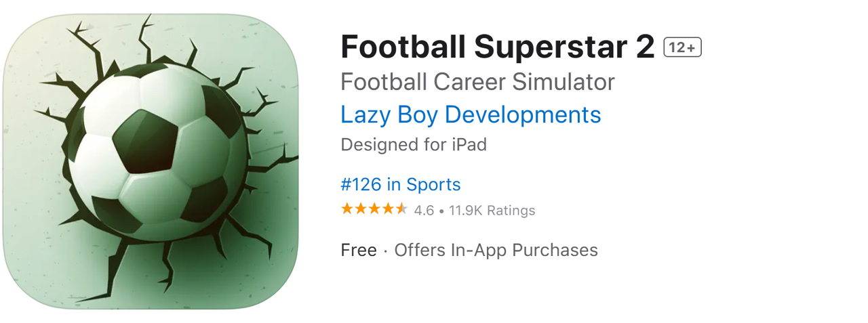Click the black center pentagon on the ball

[145, 140]
